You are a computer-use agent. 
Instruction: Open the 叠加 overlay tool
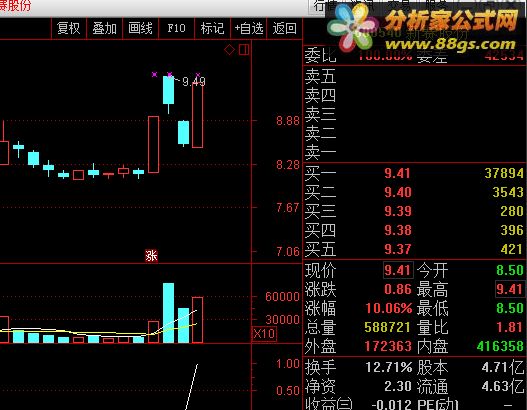pyautogui.click(x=105, y=29)
